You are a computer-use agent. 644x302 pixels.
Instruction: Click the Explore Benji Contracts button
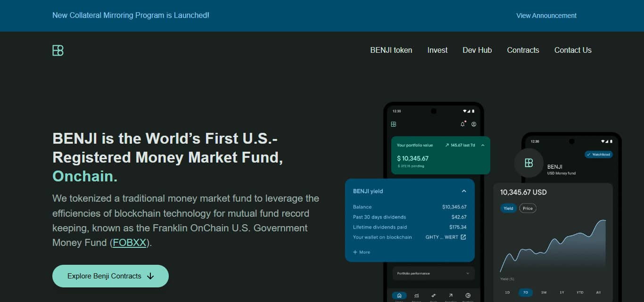point(110,276)
